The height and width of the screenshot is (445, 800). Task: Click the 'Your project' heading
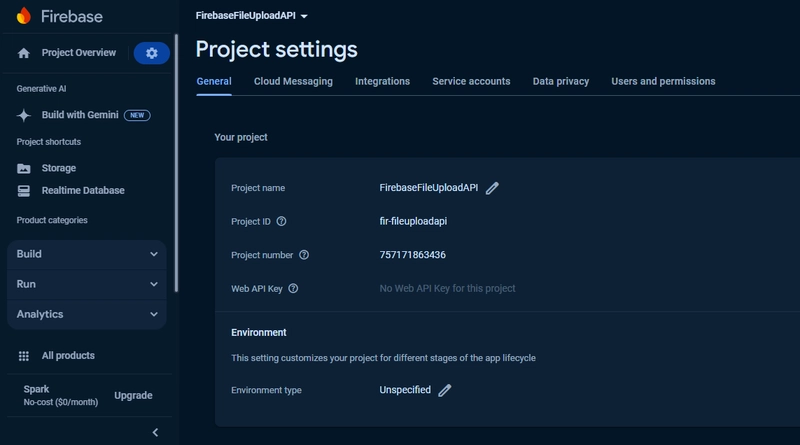tap(241, 138)
